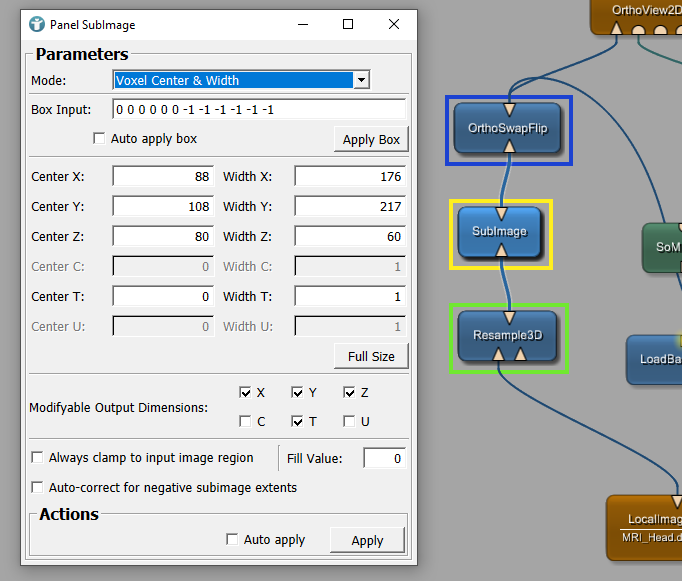This screenshot has width=682, height=581.
Task: Click the Resample3D module node
Action: (x=507, y=336)
